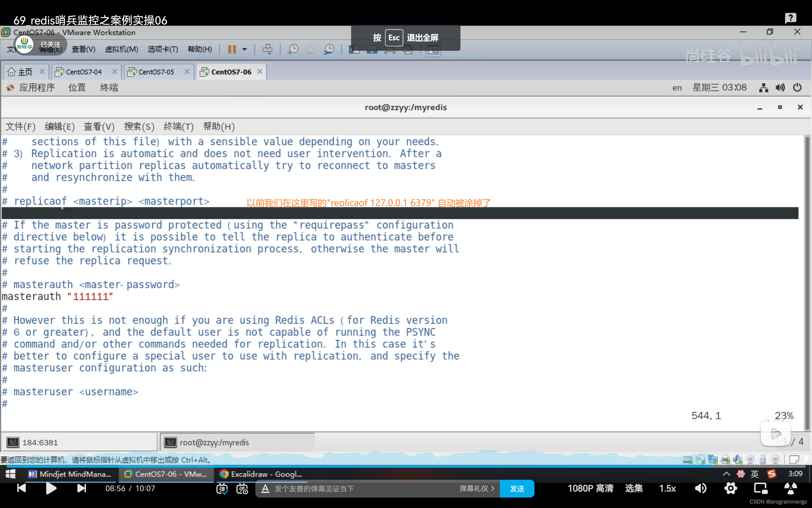Click the replicaof <masterip> <masterport> line
The width and height of the screenshot is (812, 508).
point(106,201)
